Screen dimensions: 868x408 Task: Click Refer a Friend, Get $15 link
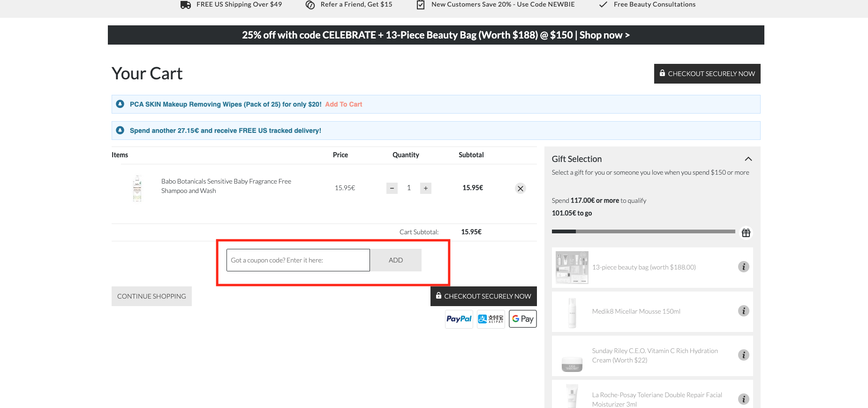tap(356, 4)
